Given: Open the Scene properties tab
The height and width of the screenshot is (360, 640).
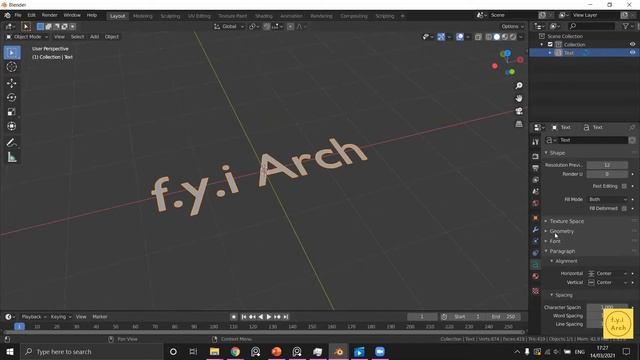Looking at the screenshot, I should tap(536, 191).
